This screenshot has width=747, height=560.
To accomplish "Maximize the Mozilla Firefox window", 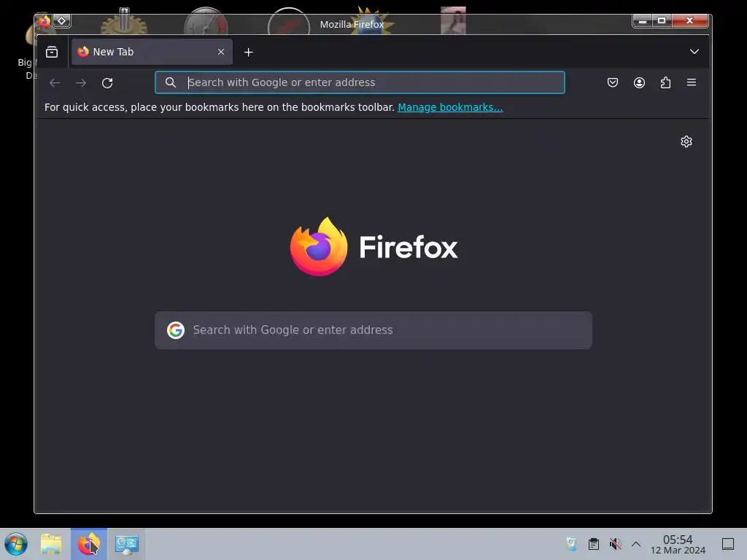I will coord(662,20).
